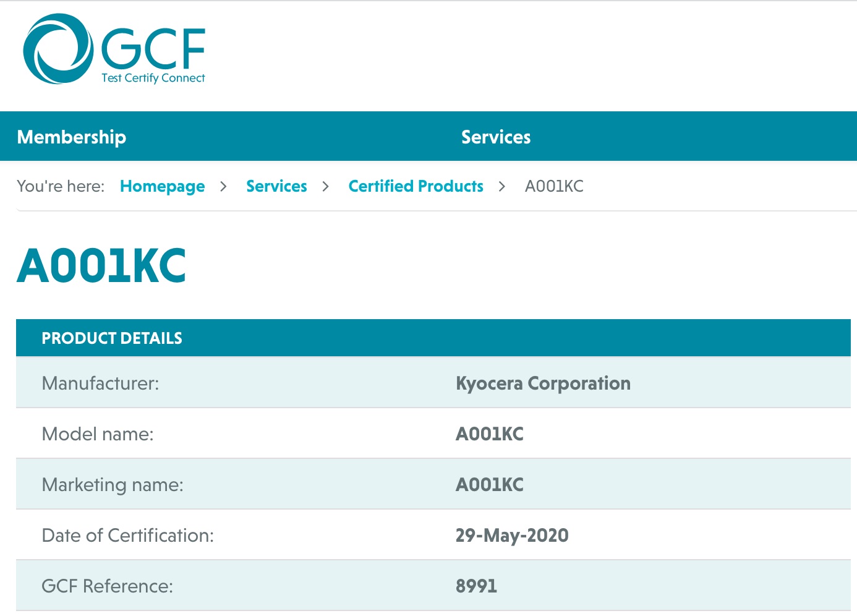Open the Services menu in navigation bar

[496, 137]
